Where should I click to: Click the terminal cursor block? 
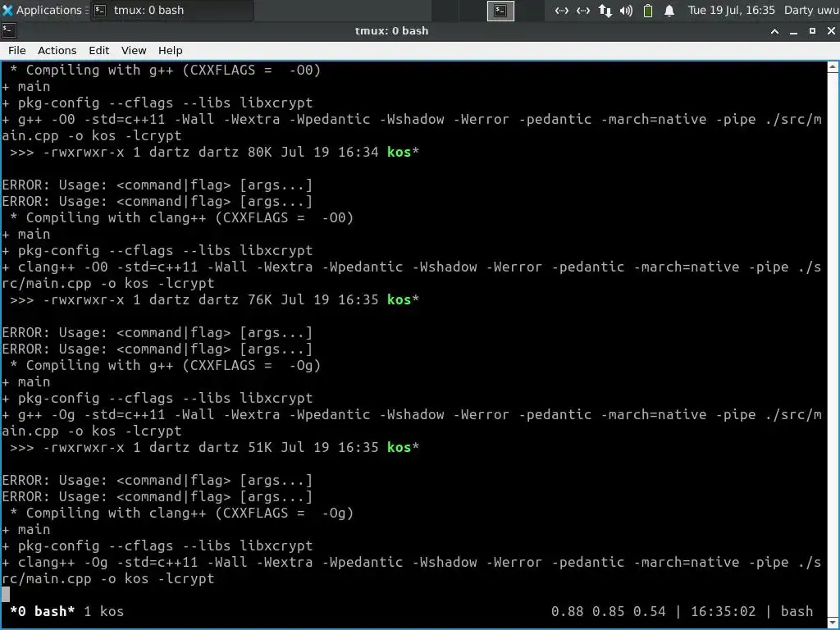(6, 594)
